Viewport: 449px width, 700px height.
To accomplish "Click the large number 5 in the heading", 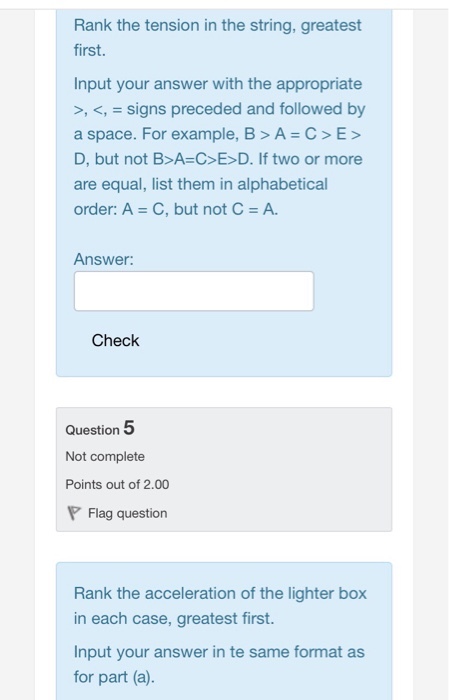I will coord(129,428).
